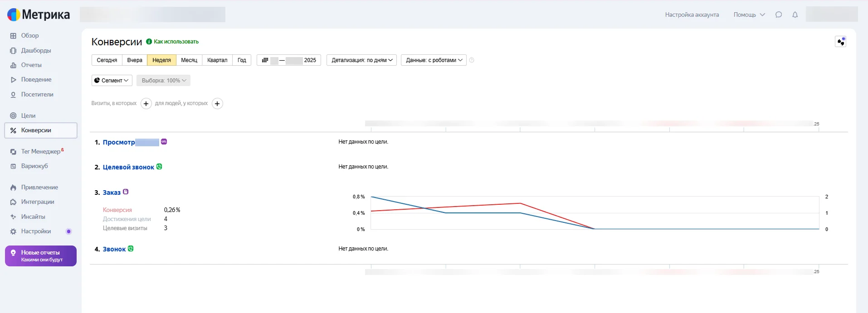
Task: Click the green info icon beside Как использовать
Action: click(x=149, y=42)
